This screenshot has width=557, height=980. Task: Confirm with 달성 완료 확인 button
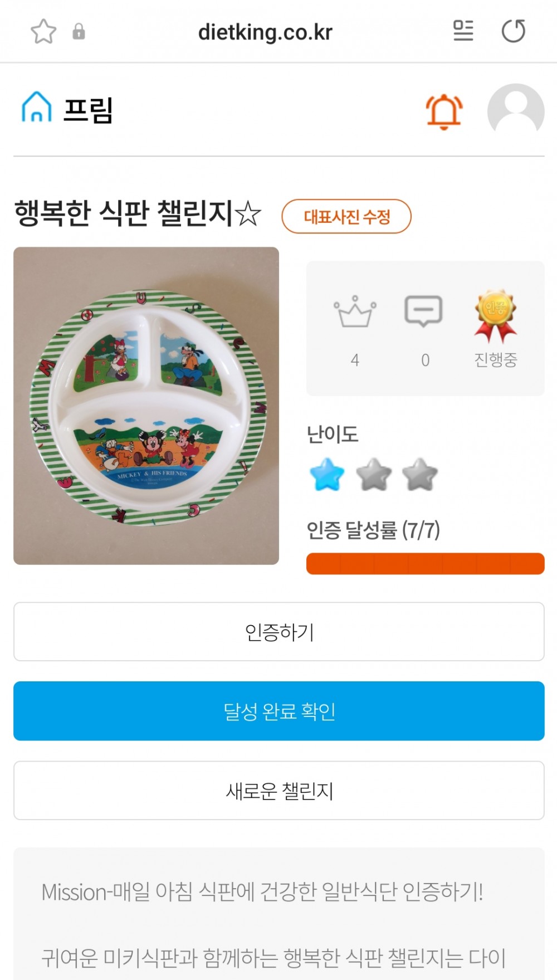coord(279,711)
